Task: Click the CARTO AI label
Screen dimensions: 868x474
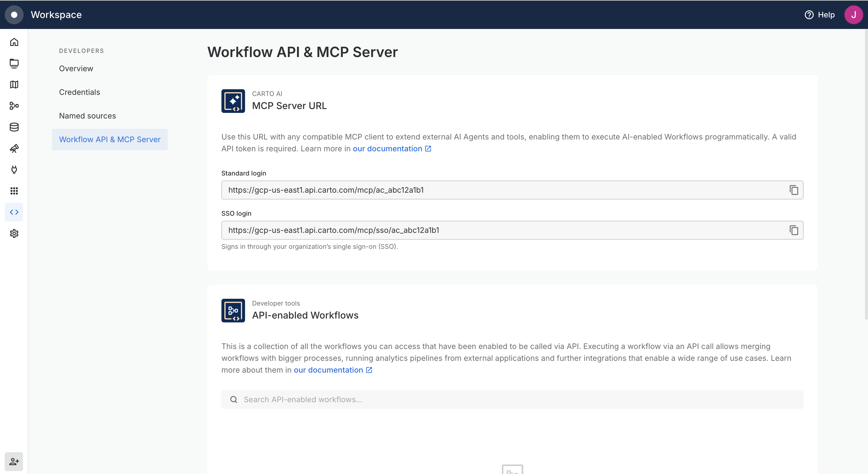Action: click(267, 94)
